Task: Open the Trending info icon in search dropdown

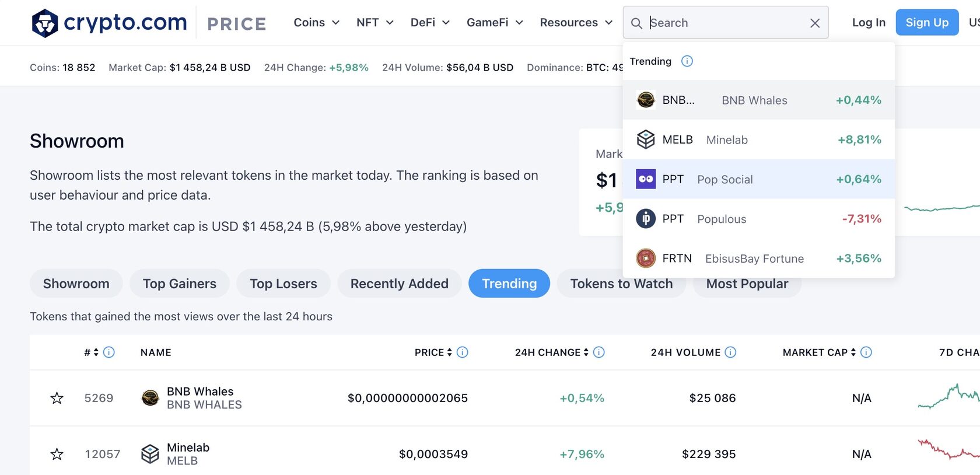Action: click(x=687, y=61)
